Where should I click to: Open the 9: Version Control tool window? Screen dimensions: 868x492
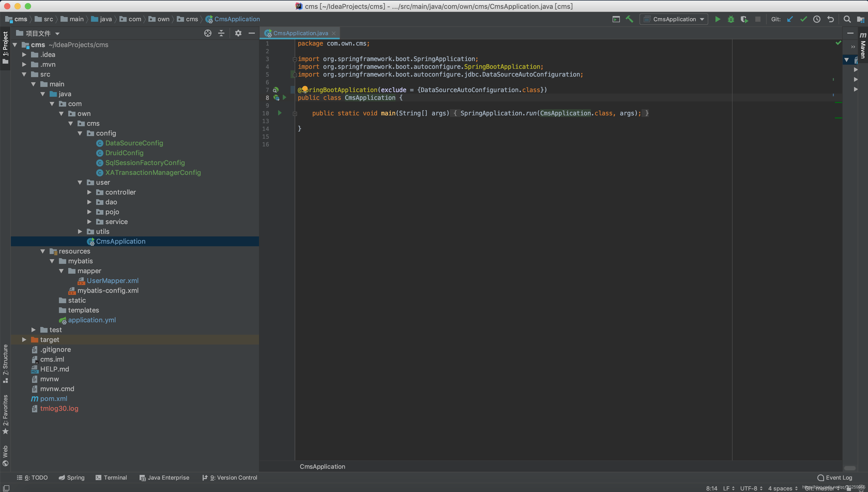pyautogui.click(x=230, y=478)
